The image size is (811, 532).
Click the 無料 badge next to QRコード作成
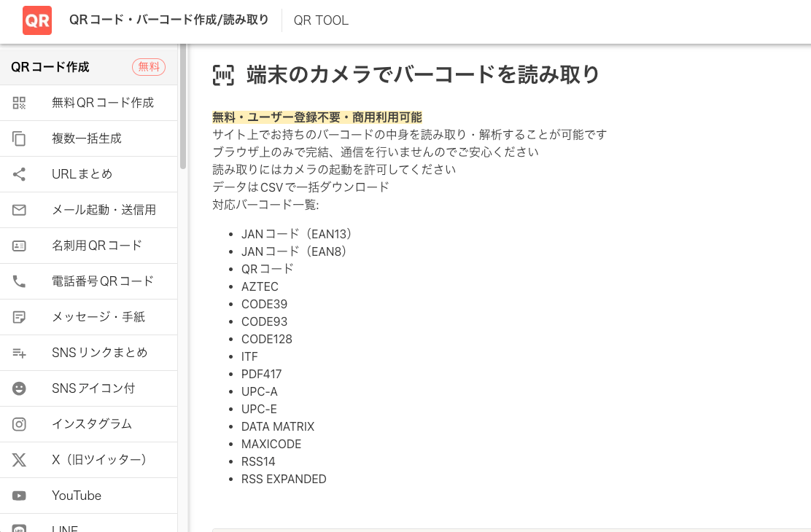pos(149,66)
